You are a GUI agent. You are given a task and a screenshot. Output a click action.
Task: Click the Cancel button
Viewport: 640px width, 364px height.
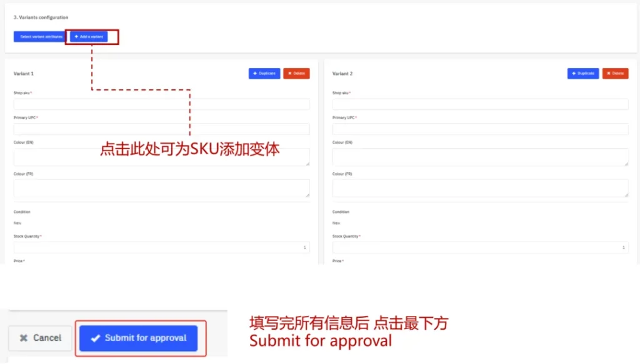click(41, 338)
